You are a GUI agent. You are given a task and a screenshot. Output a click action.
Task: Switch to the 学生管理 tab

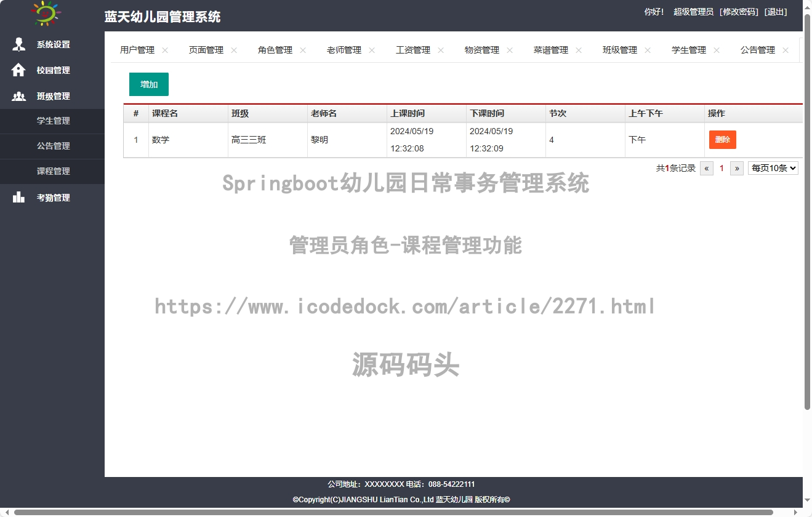point(689,50)
